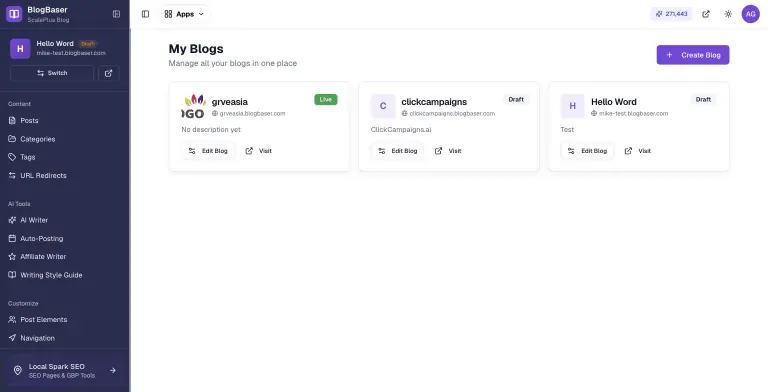Click the 271,443 credits badge

pos(672,14)
